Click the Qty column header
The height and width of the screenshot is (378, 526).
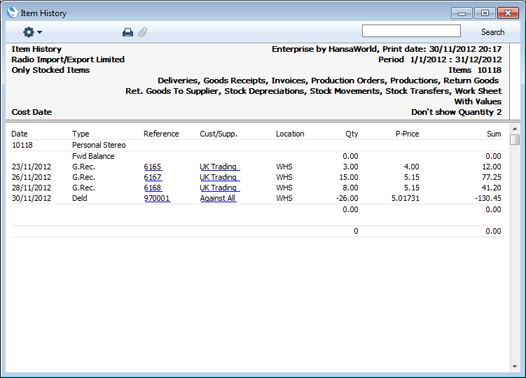coord(352,134)
